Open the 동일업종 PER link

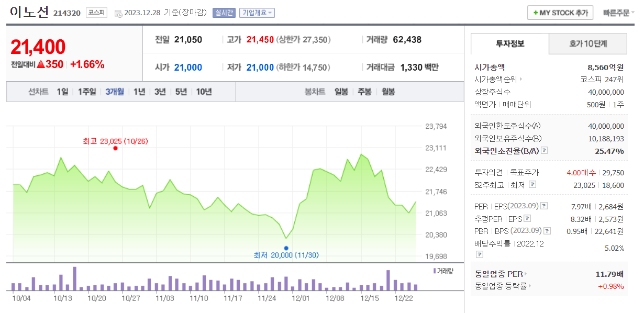point(498,274)
